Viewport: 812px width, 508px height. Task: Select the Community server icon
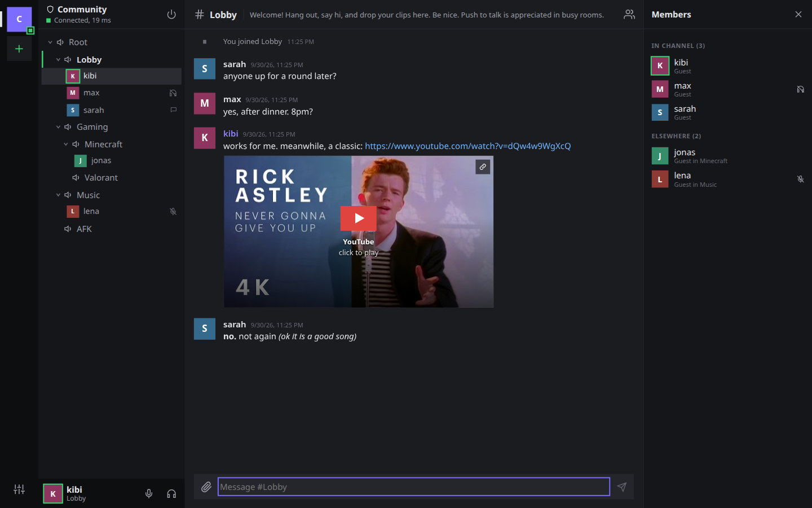(x=19, y=19)
